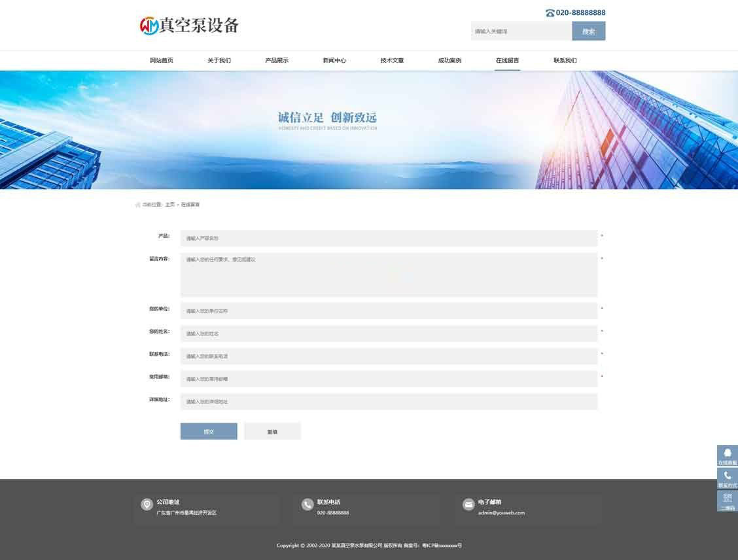Open the 在线客服 chat icon on right edge
738x560 pixels.
(x=728, y=452)
